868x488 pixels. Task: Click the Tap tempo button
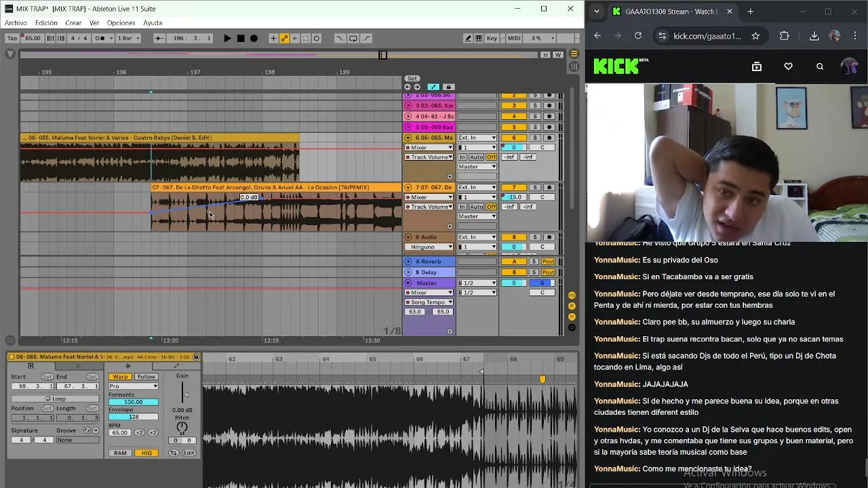pyautogui.click(x=12, y=39)
